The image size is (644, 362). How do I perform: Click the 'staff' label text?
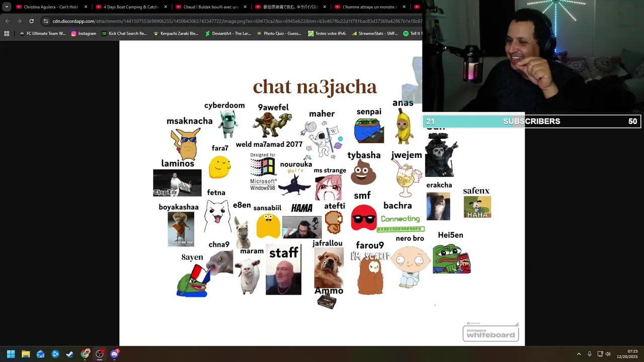(x=284, y=253)
